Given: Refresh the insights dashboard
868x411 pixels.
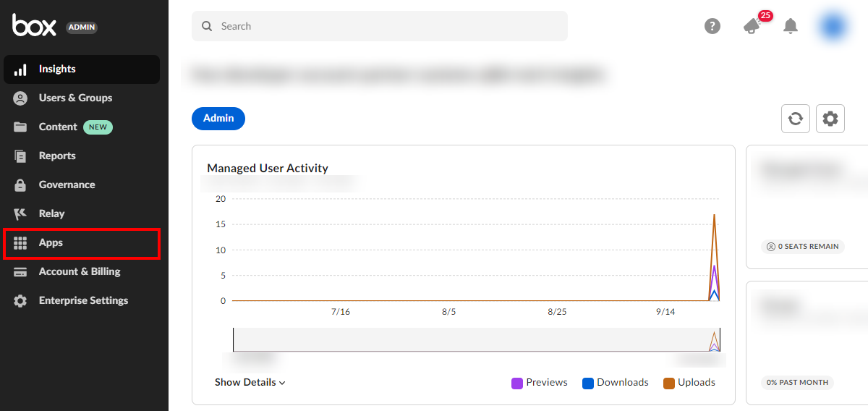Looking at the screenshot, I should click(796, 119).
